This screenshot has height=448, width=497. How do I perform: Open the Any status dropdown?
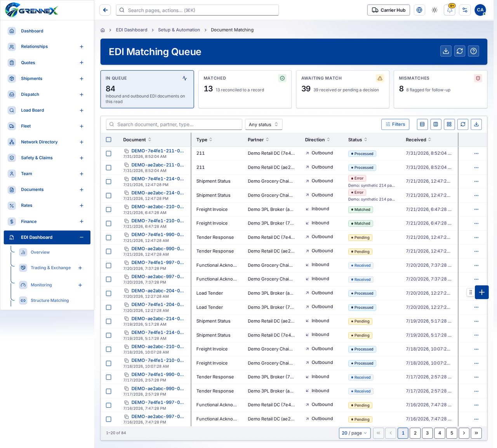click(264, 125)
